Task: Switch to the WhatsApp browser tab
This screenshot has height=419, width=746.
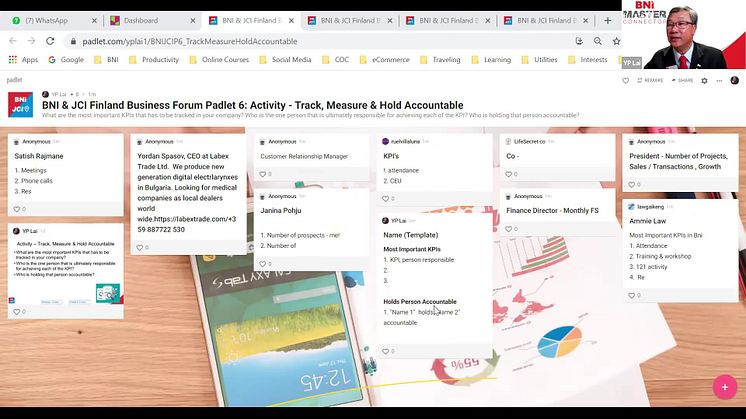Action: [48, 20]
